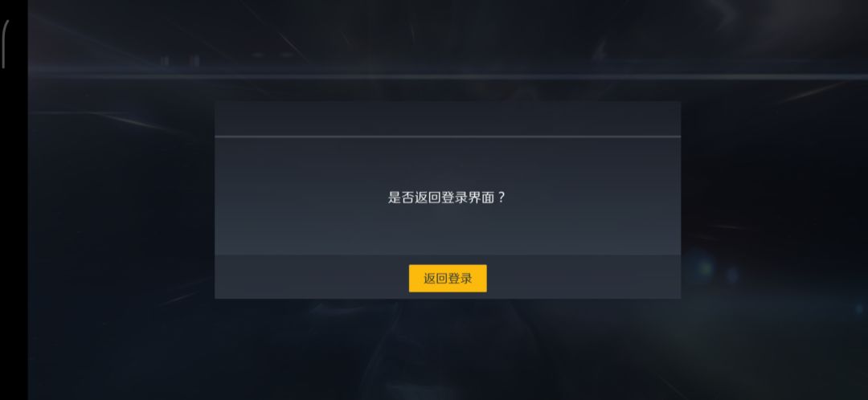Tap the side edge swipe indicator
The width and height of the screenshot is (868, 400).
[5, 44]
